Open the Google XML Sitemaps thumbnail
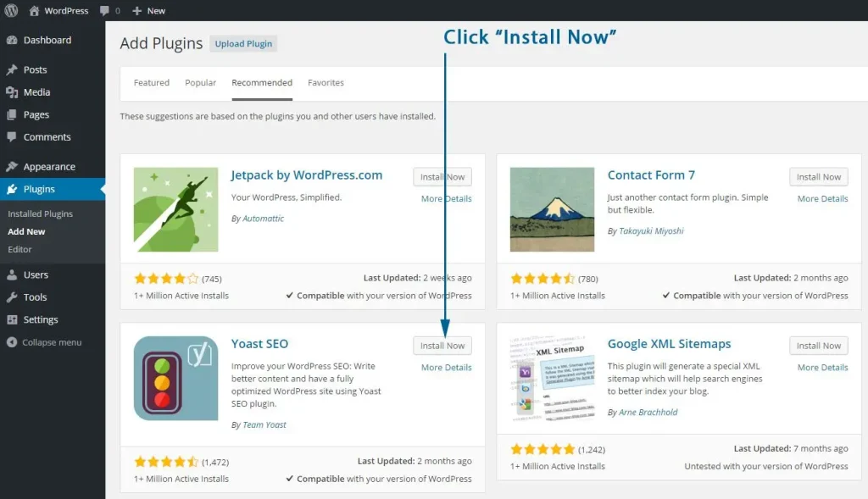The height and width of the screenshot is (499, 868). (552, 379)
